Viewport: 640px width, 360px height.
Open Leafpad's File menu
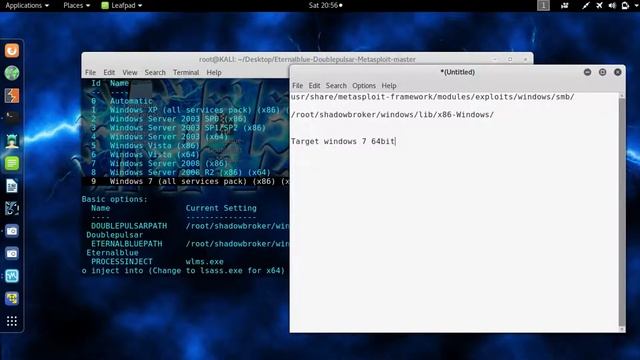coord(298,86)
